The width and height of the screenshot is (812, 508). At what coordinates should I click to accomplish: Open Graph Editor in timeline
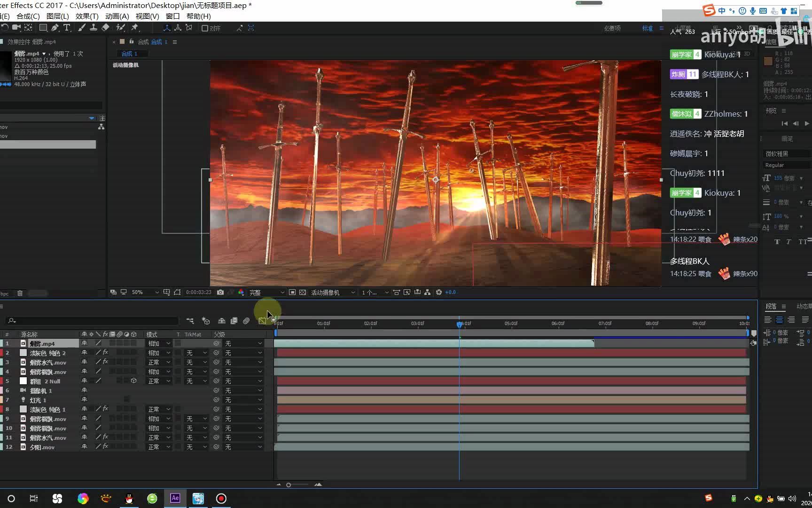[x=262, y=321]
